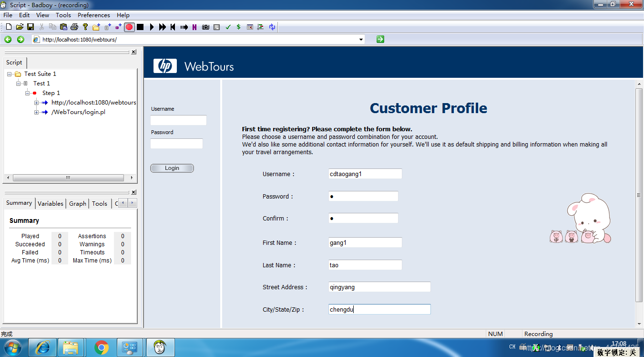Click the data table toolbar icon
The height and width of the screenshot is (357, 644).
point(250,27)
